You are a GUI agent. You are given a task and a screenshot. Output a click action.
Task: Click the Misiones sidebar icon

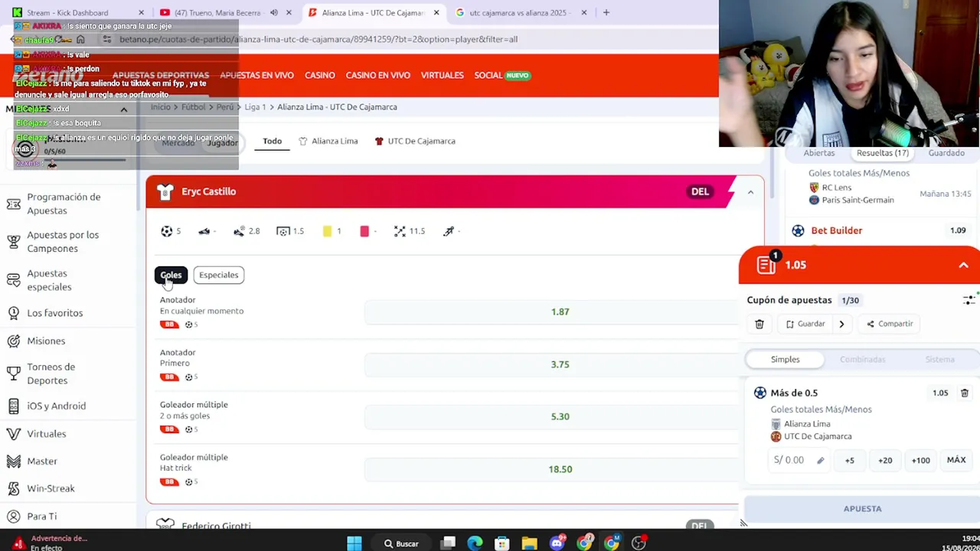13,341
